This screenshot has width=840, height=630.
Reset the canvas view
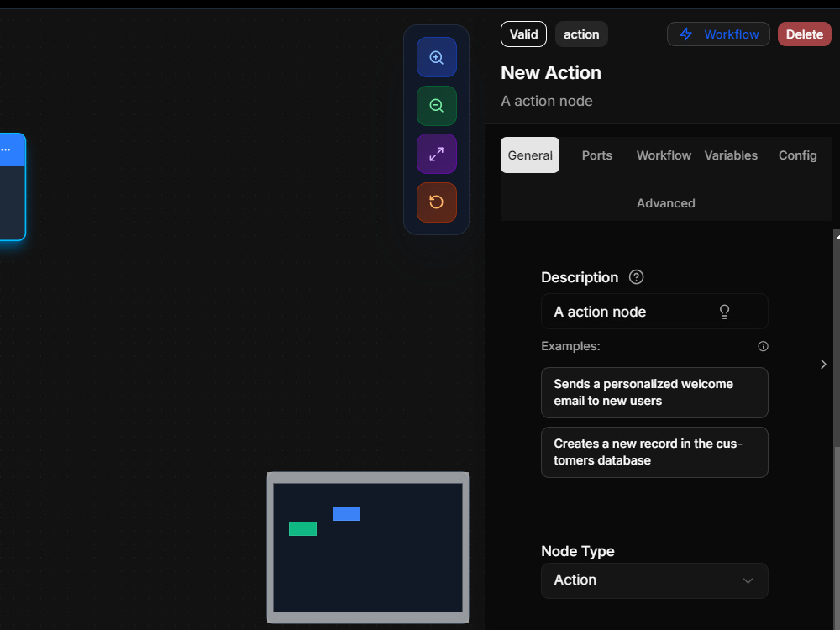436,202
